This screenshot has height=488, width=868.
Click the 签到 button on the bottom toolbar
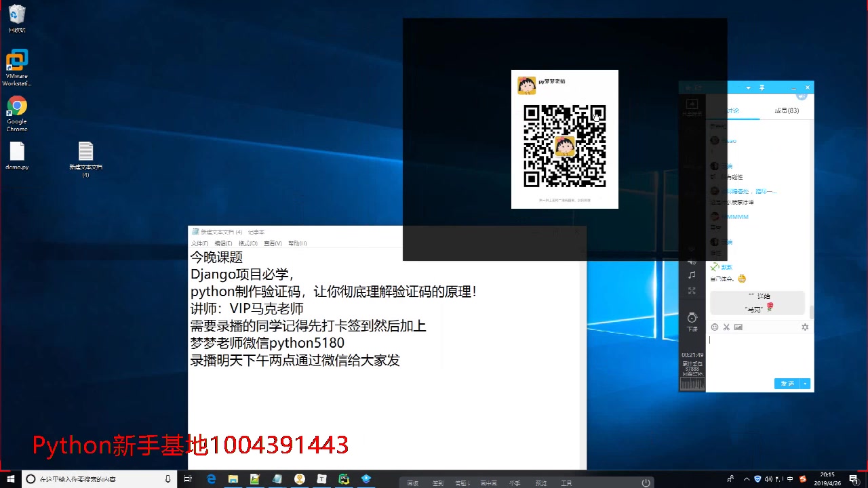click(x=437, y=483)
